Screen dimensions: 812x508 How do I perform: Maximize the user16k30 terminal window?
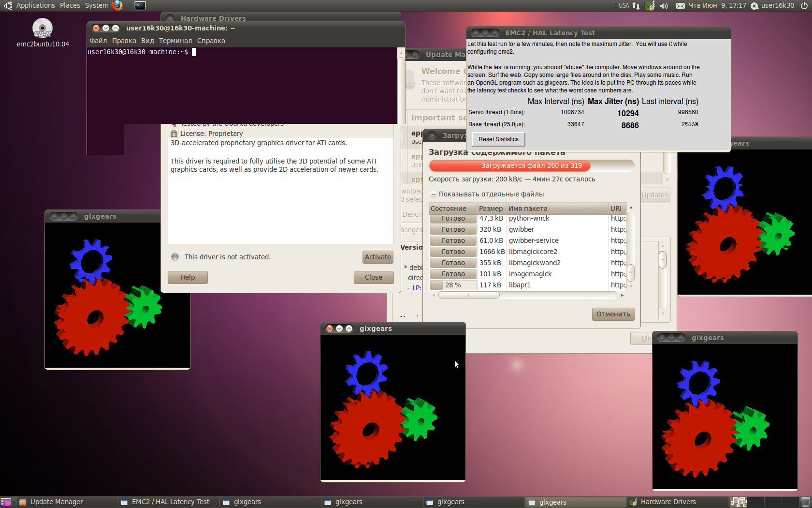coord(116,28)
